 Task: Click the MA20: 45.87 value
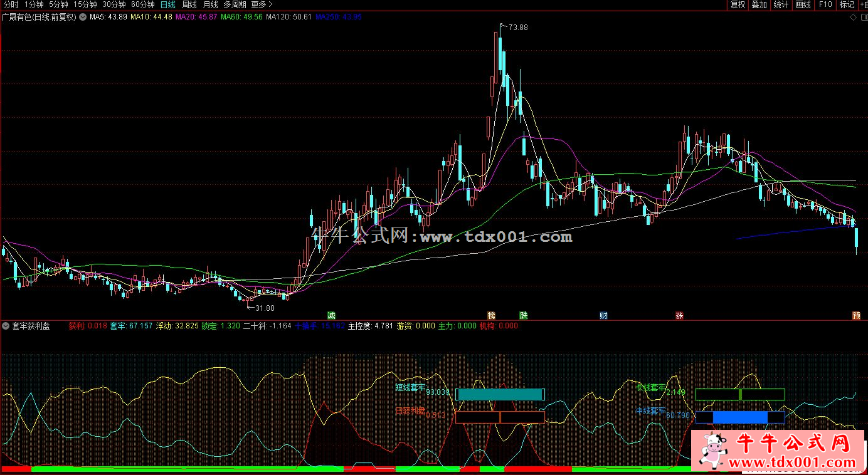196,17
